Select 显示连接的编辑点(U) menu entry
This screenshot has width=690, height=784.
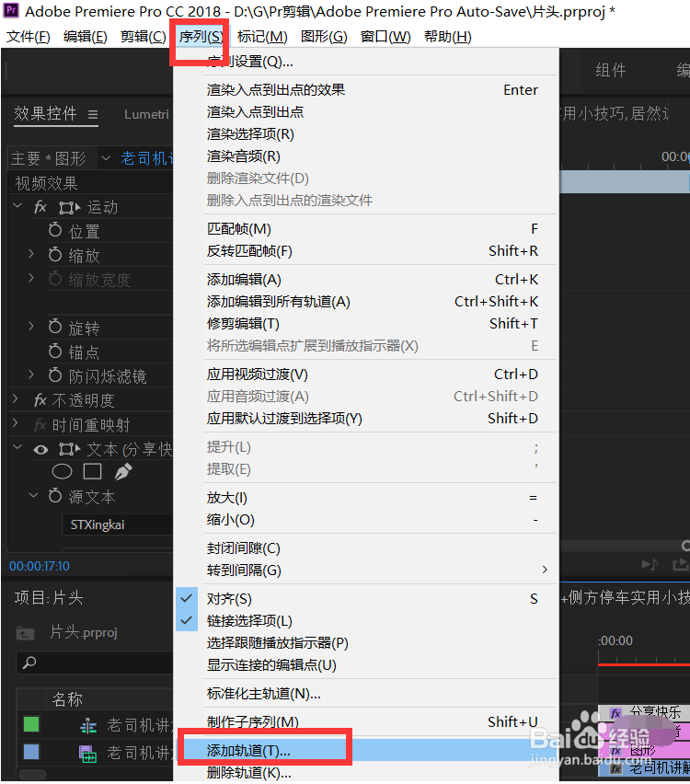coord(365,665)
